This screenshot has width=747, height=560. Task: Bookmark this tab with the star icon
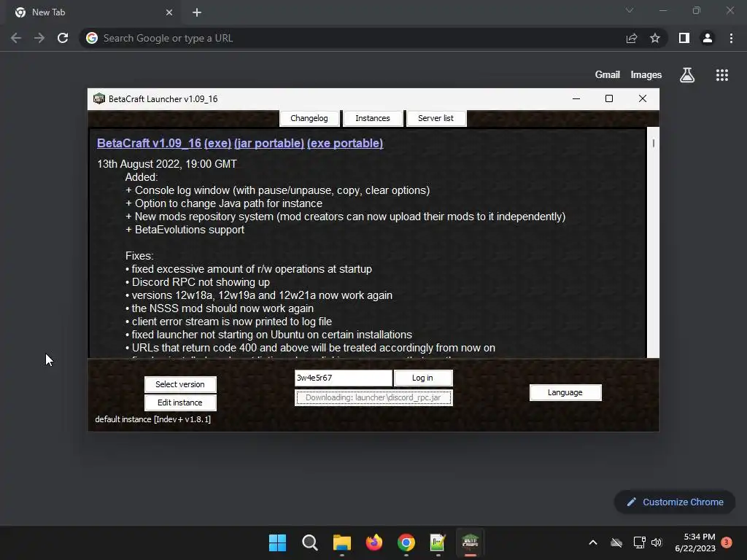pos(655,38)
